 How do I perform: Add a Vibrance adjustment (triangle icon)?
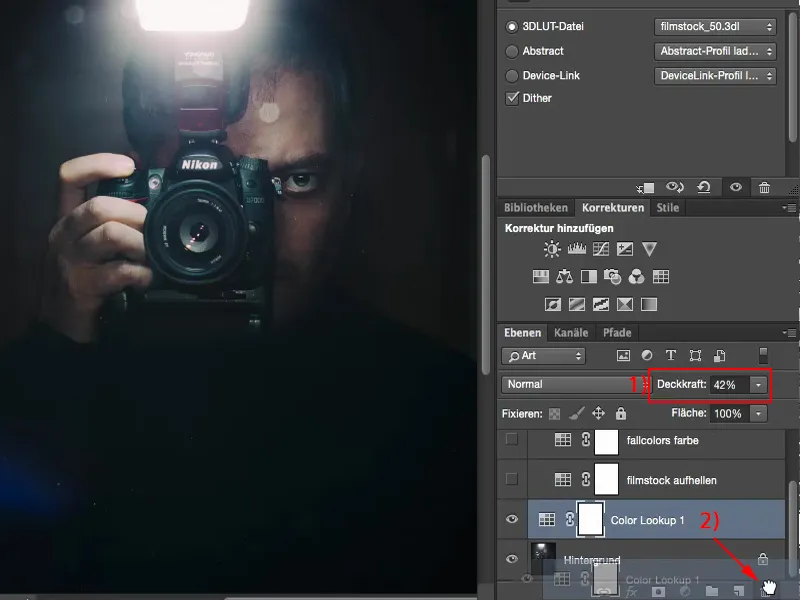(649, 249)
